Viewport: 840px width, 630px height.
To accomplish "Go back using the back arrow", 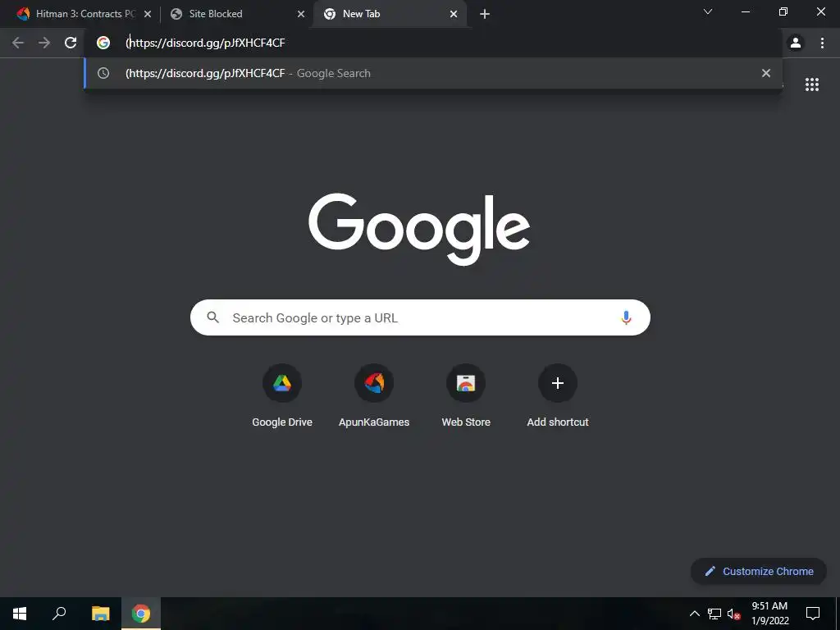I will click(18, 43).
